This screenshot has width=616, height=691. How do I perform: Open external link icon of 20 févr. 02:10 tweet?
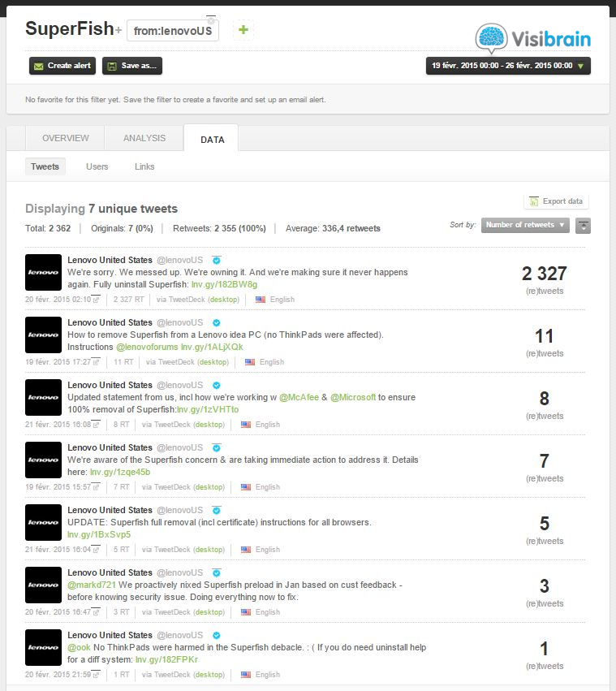96,300
